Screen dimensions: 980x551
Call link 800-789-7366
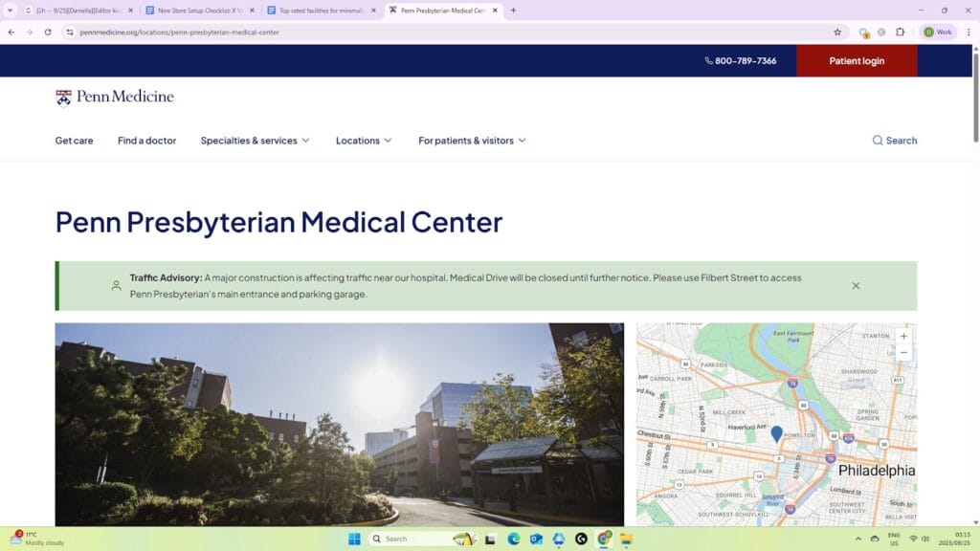click(746, 60)
